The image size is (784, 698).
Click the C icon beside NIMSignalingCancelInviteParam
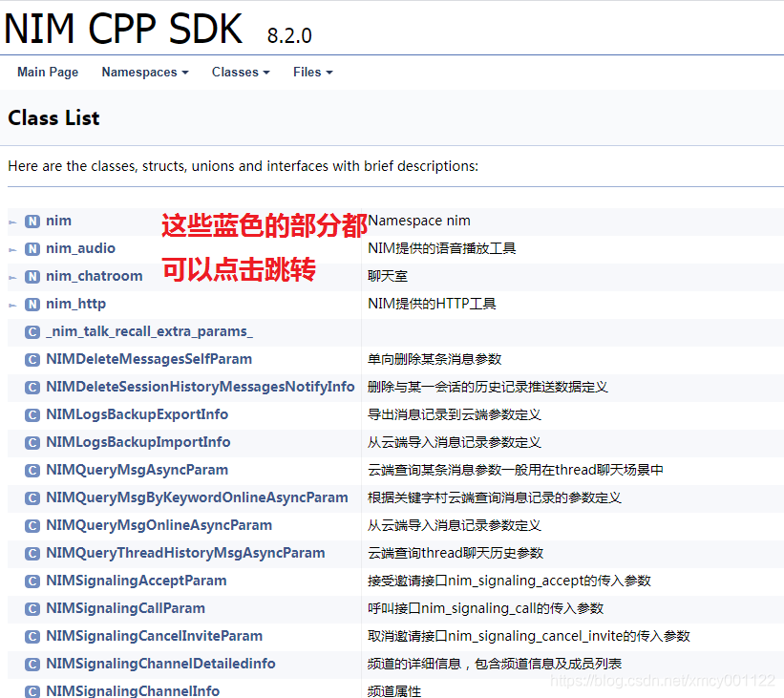(32, 637)
